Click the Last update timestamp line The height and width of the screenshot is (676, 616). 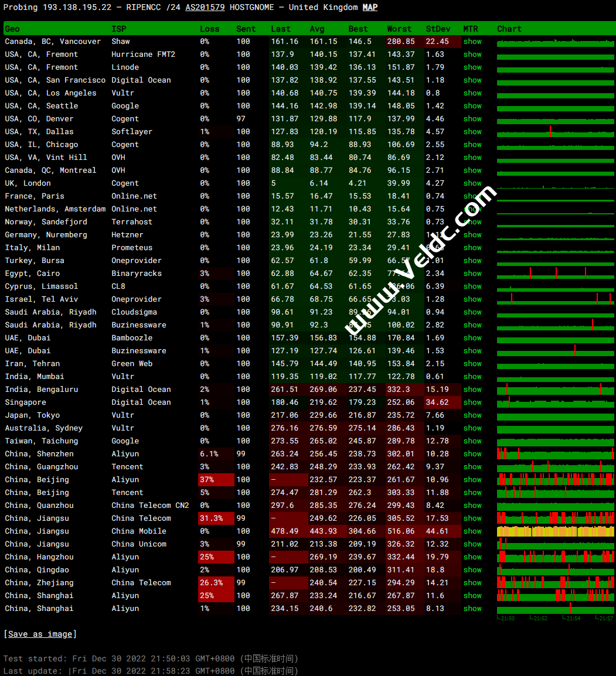pyautogui.click(x=151, y=671)
